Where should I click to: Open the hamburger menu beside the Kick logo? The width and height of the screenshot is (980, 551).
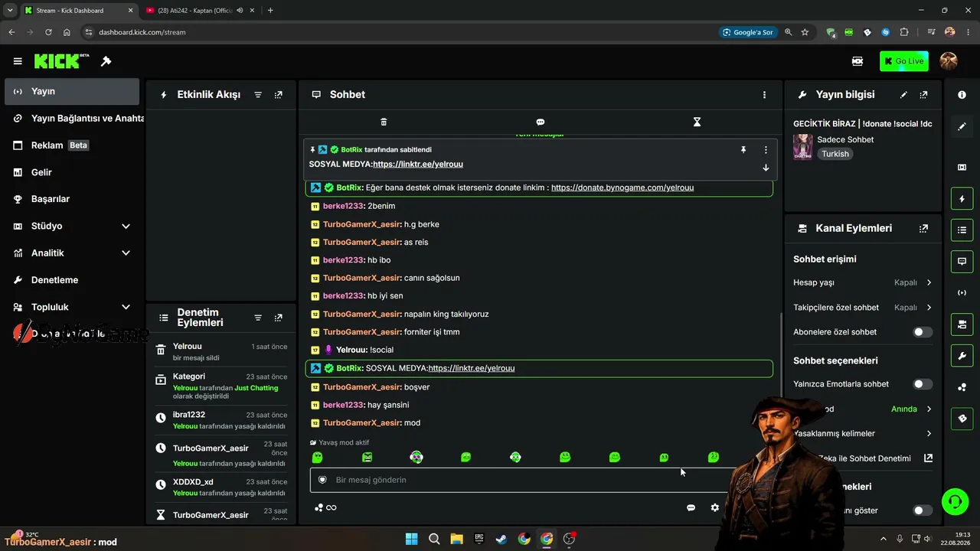pyautogui.click(x=18, y=61)
